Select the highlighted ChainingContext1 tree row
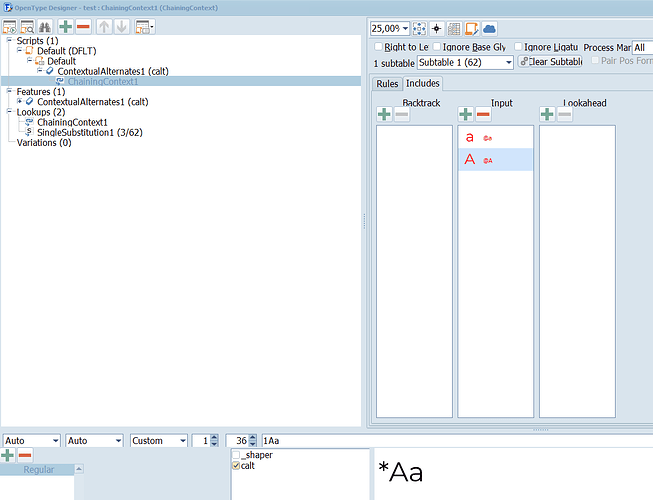Screen dimensions: 653x500 tap(181, 81)
